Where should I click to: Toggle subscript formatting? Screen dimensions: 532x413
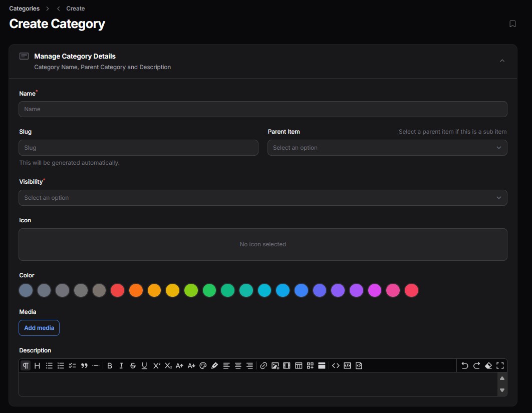[x=168, y=365]
